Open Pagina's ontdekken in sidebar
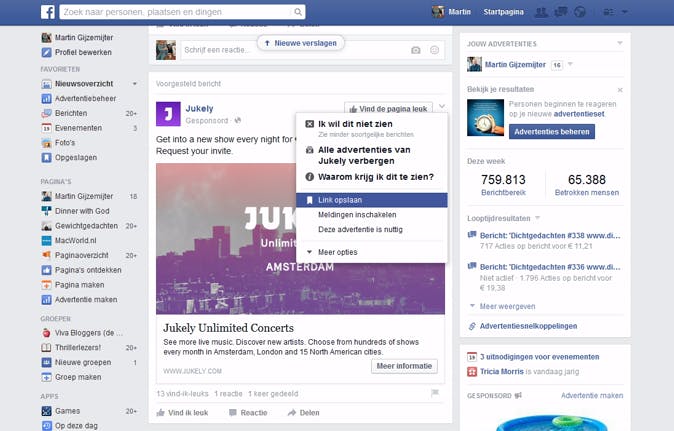The height and width of the screenshot is (431, 674). (x=88, y=270)
